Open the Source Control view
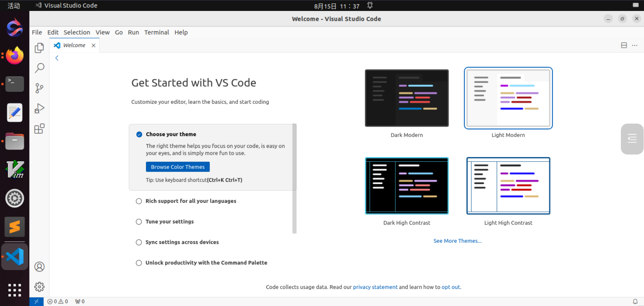 pos(39,88)
